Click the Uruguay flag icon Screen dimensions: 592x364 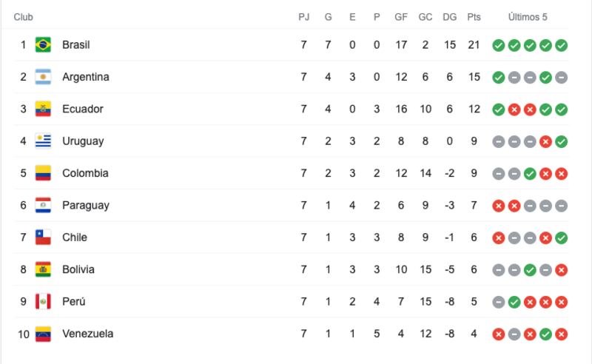point(43,141)
